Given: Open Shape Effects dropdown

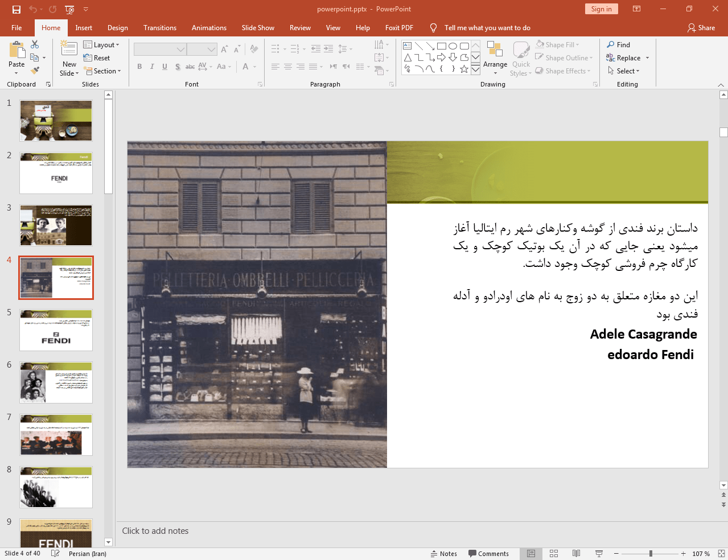Looking at the screenshot, I should pos(563,71).
